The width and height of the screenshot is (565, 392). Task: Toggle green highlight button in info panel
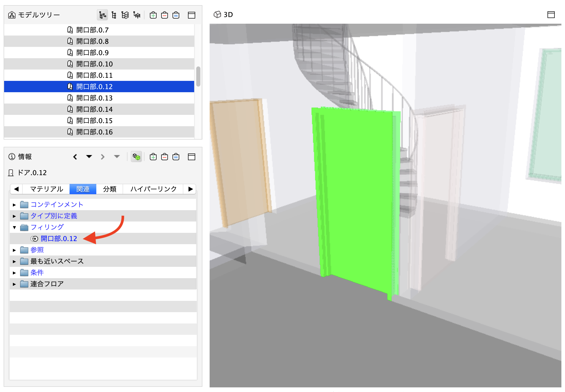(x=136, y=157)
